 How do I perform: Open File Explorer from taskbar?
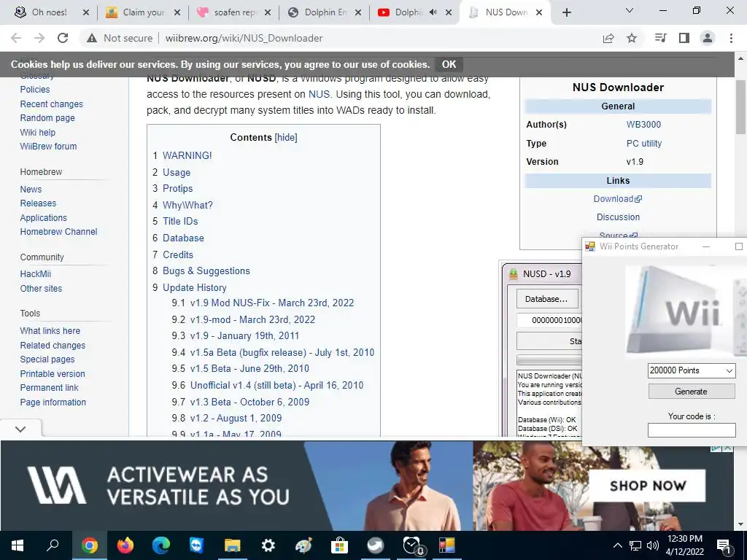(233, 545)
